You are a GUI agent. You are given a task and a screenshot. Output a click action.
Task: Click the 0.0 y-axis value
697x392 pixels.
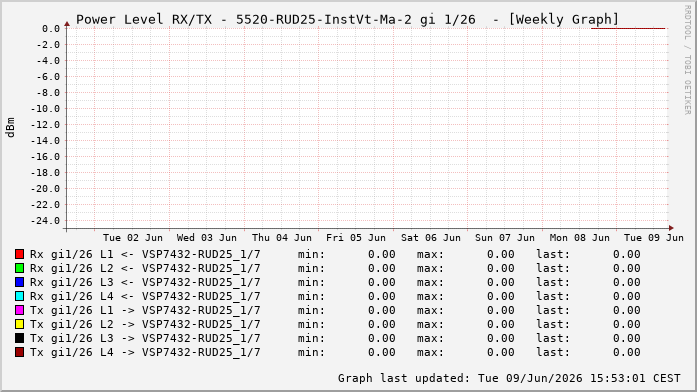pos(51,29)
